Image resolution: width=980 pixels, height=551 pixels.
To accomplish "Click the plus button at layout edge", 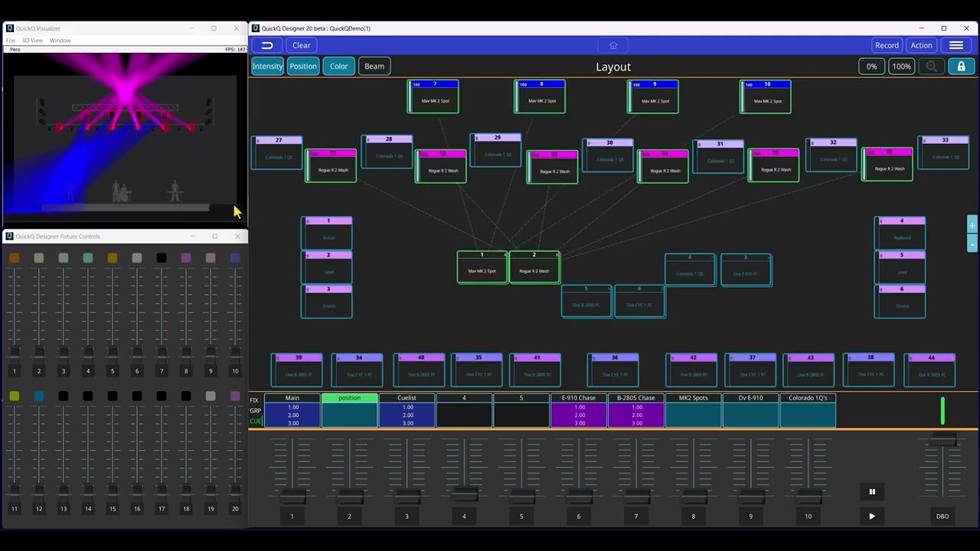I will [x=972, y=225].
